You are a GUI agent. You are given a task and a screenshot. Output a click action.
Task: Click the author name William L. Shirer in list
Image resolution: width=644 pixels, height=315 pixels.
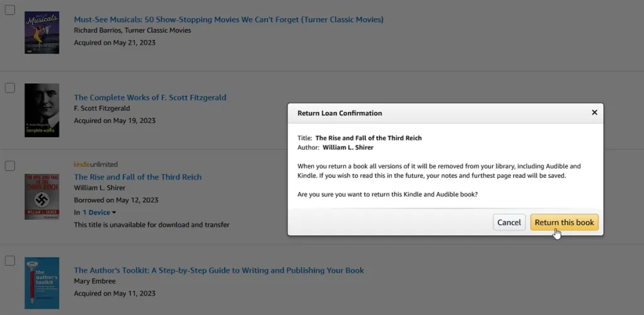pos(100,188)
